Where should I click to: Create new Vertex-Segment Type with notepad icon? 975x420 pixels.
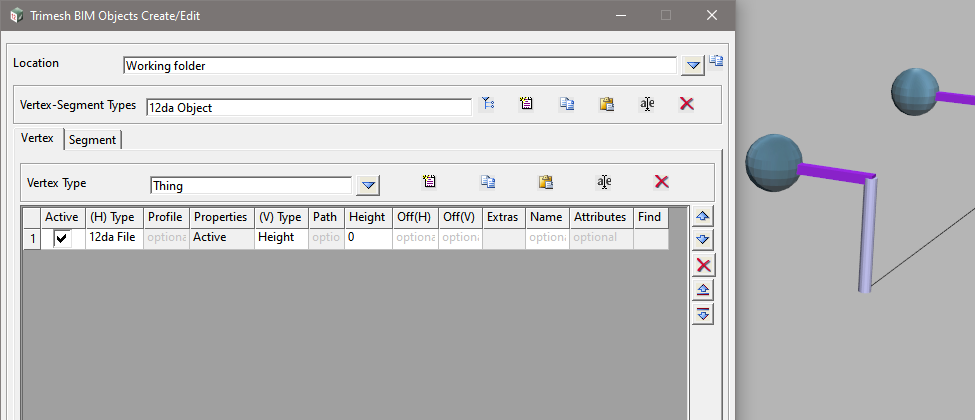[x=527, y=103]
